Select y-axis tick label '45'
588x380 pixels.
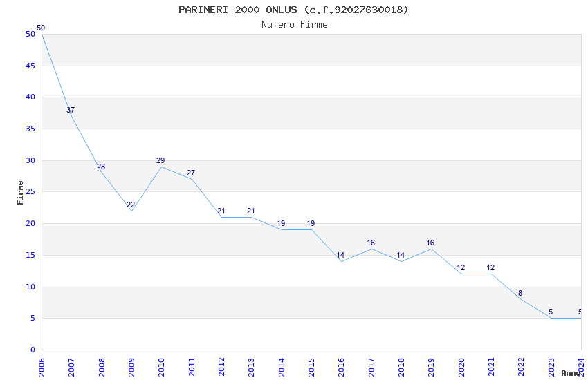tap(30, 66)
